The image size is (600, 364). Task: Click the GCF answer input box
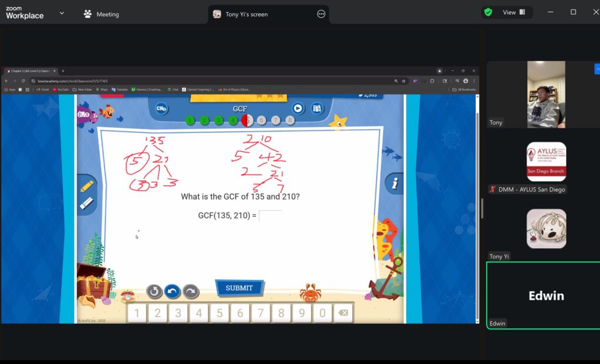(x=270, y=215)
